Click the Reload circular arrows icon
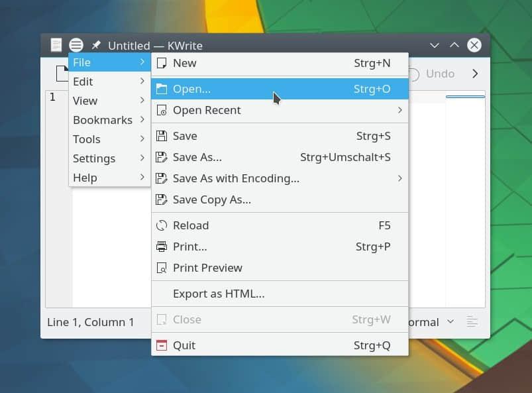The height and width of the screenshot is (393, 532). tap(161, 225)
